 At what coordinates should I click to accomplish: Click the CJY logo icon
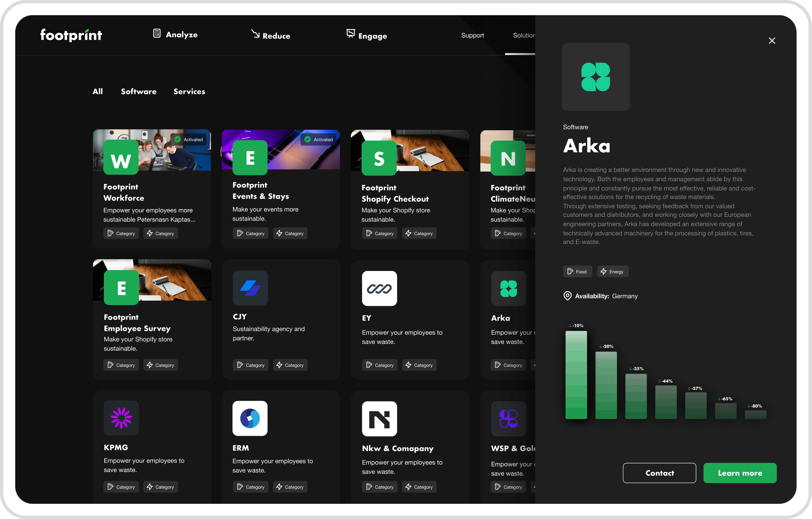tap(250, 288)
